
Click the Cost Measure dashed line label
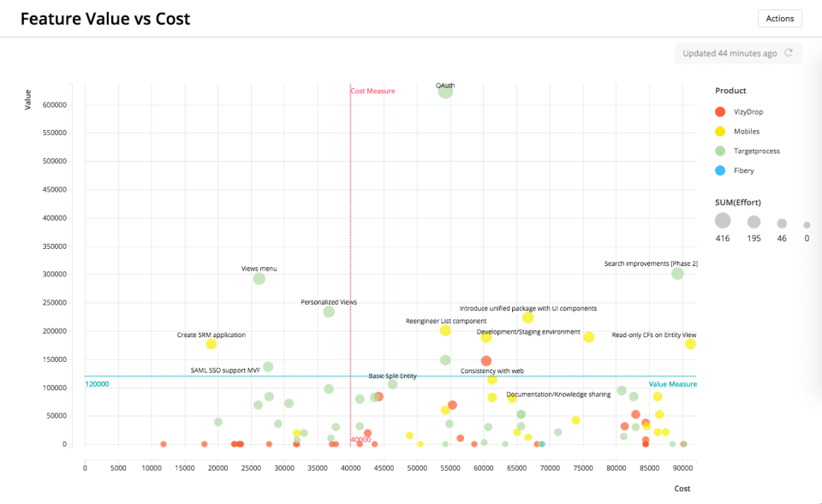pos(371,90)
